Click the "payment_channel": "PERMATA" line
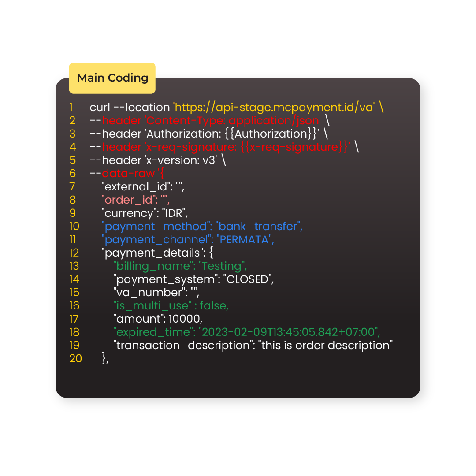Screen dimensions: 476x476 pyautogui.click(x=188, y=240)
